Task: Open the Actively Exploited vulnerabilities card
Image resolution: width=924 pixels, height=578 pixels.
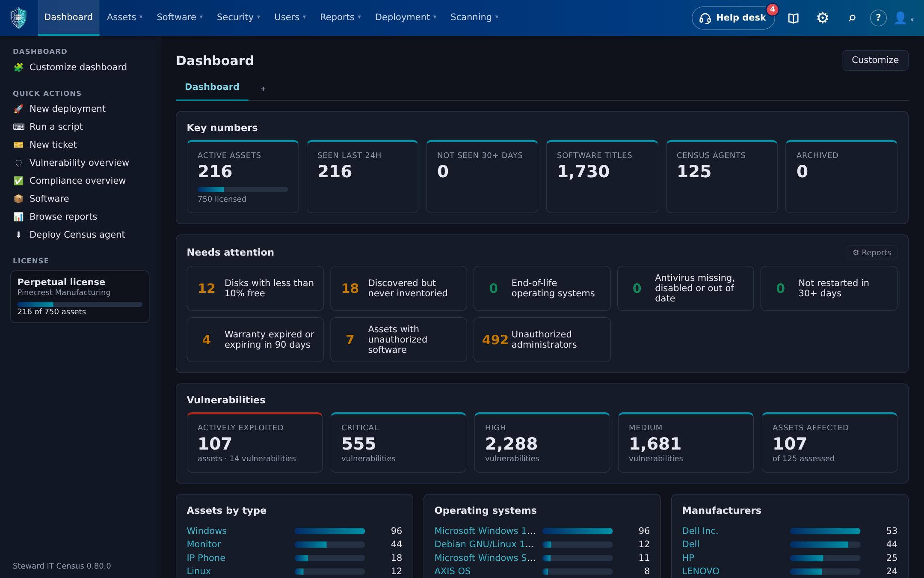Action: 255,442
